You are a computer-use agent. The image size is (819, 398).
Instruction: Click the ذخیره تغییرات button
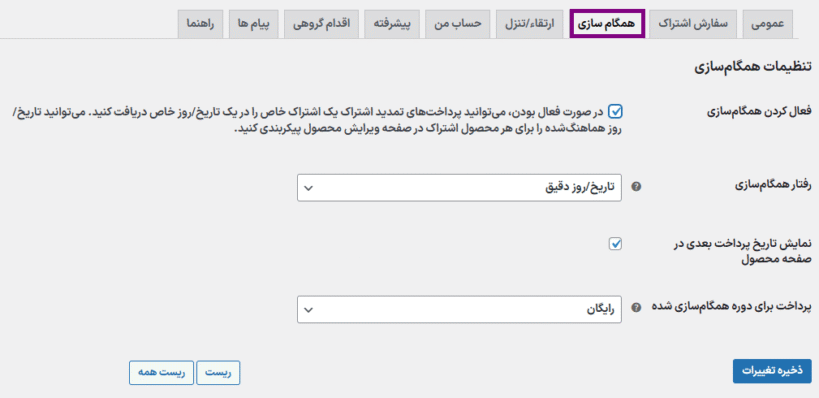pyautogui.click(x=772, y=371)
